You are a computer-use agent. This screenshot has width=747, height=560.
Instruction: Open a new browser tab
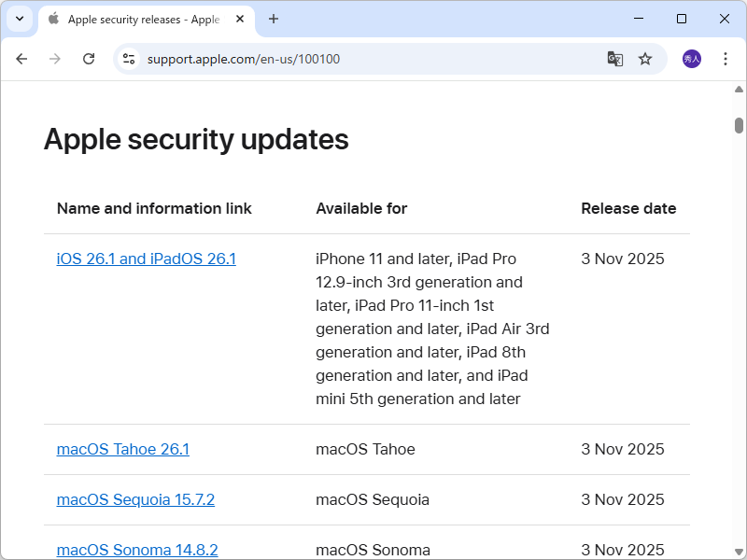(x=272, y=19)
